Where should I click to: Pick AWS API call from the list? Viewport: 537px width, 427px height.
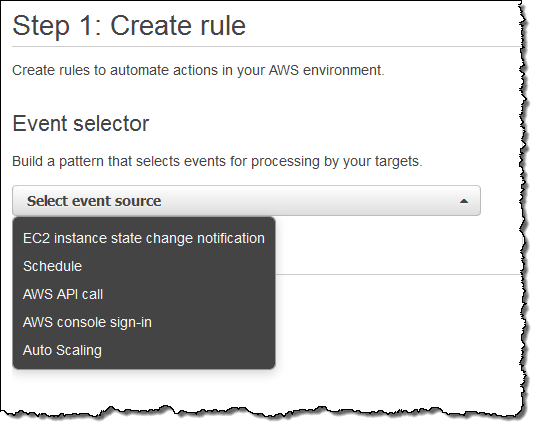pos(143,294)
